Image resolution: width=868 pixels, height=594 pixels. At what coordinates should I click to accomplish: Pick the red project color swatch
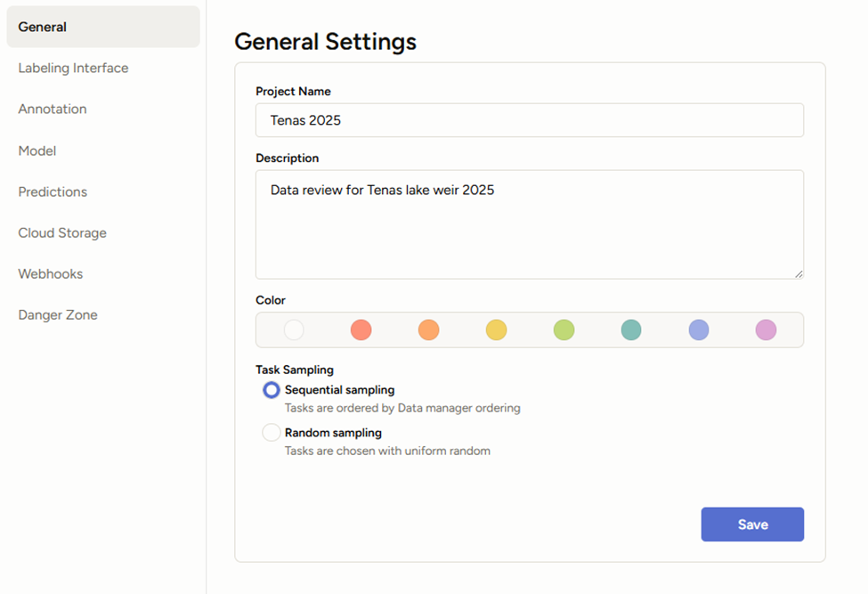click(x=361, y=330)
